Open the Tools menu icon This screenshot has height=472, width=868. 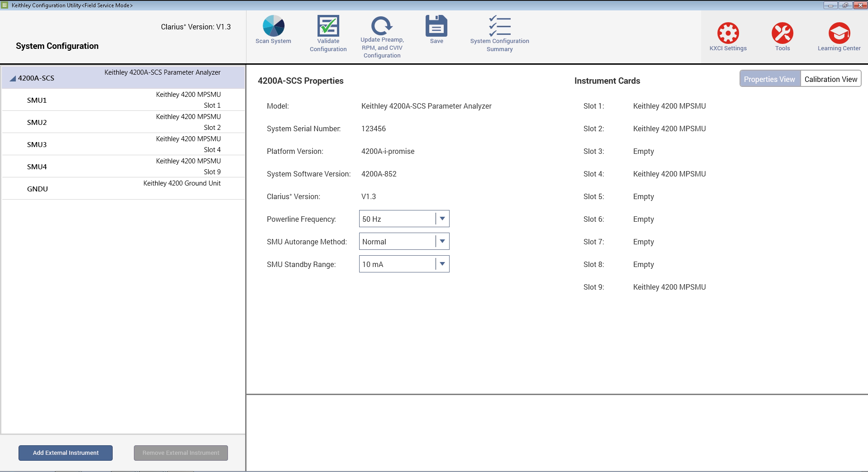[783, 33]
